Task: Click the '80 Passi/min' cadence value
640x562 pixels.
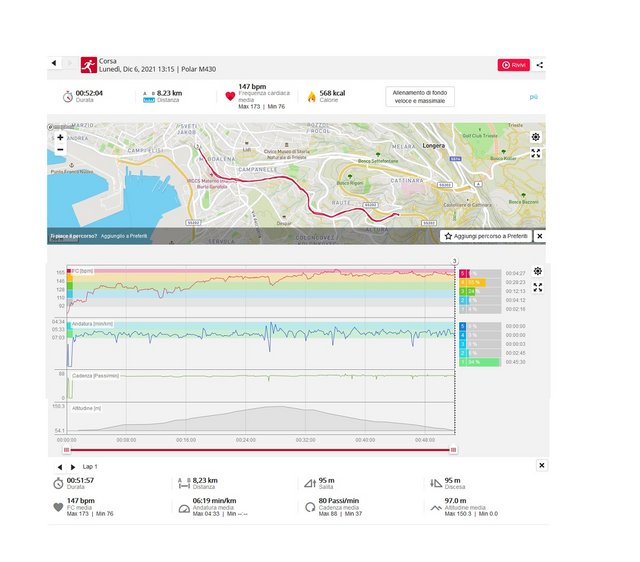Action: [339, 501]
